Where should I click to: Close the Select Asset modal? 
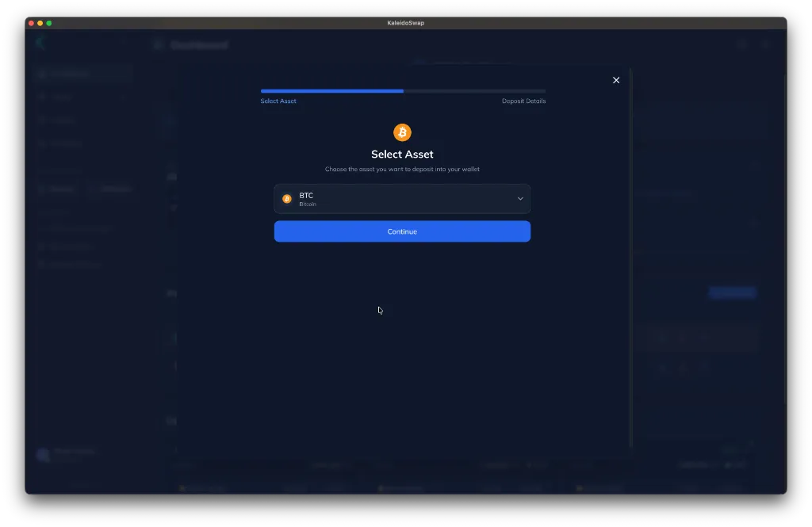(x=616, y=80)
